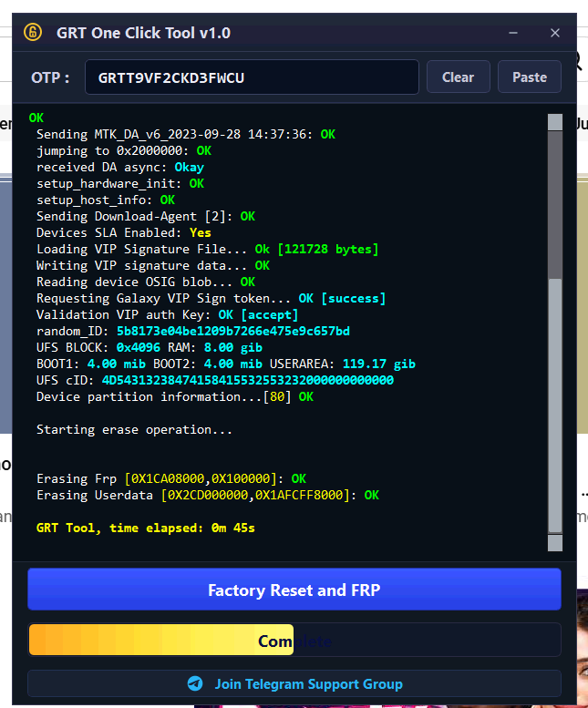Open Join Telegram Support Group link
588x708 pixels.
(x=294, y=683)
